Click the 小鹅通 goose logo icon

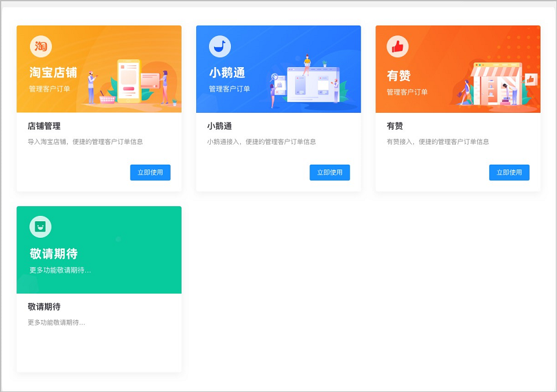click(x=220, y=46)
